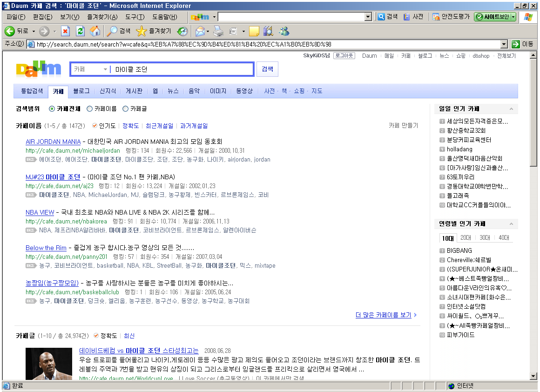540x392 pixels.
Task: Click the vertical scrollbar down arrow
Action: click(533, 376)
